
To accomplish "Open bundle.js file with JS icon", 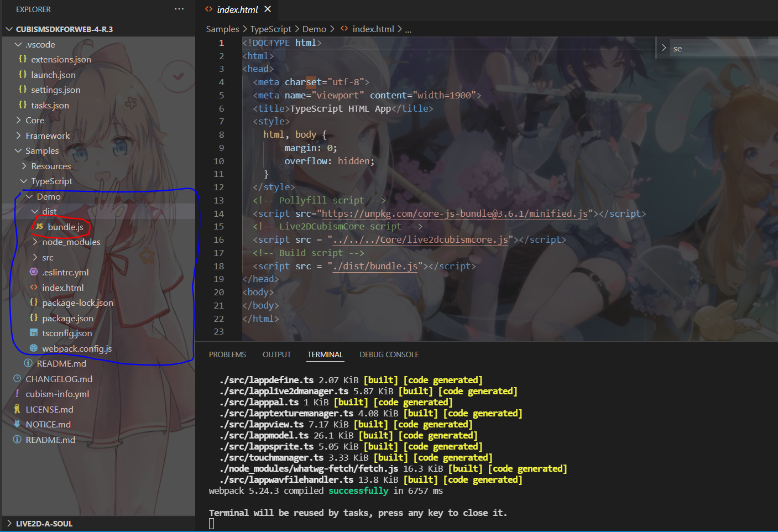I will [x=65, y=227].
